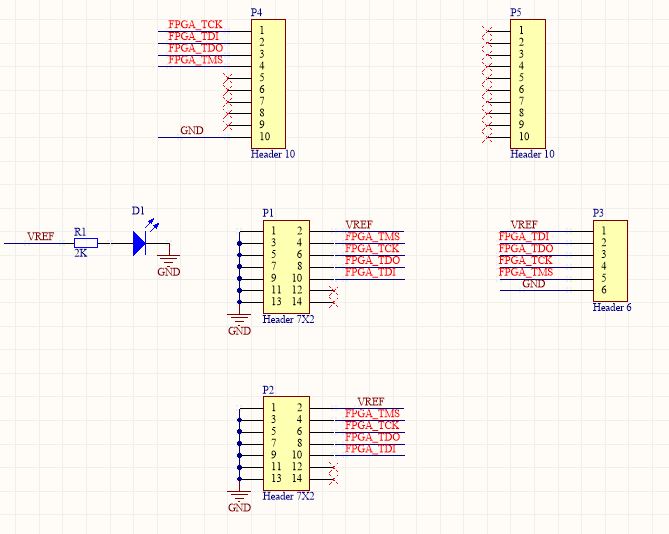Select the P4 Header 10 component body

pyautogui.click(x=268, y=84)
